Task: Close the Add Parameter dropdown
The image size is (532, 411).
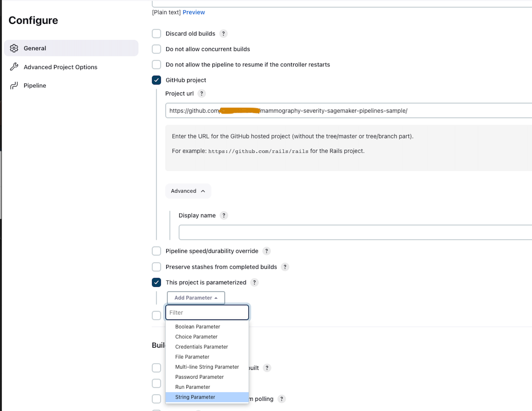Action: coord(196,298)
